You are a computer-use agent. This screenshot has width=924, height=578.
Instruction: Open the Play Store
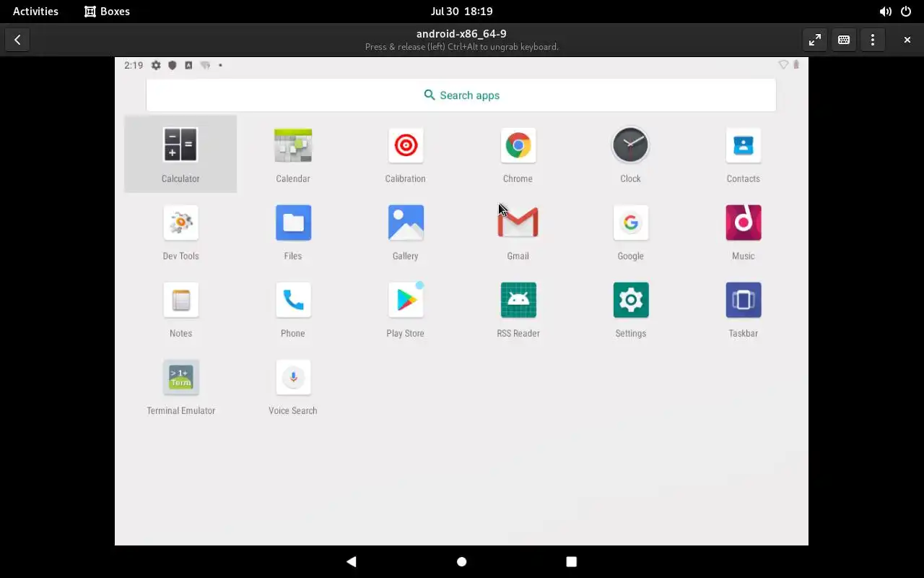406,309
